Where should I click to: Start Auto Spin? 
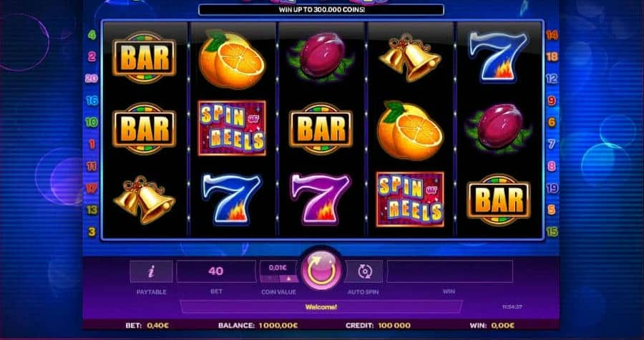(364, 271)
